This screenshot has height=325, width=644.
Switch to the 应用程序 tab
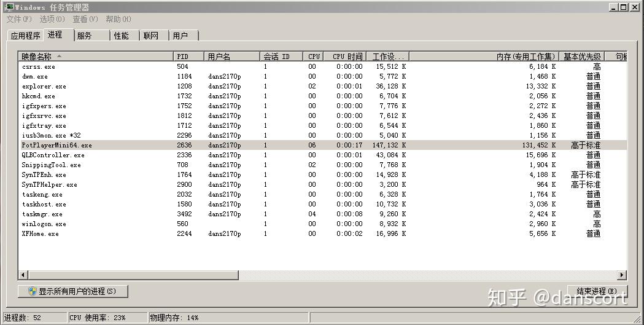tap(25, 36)
